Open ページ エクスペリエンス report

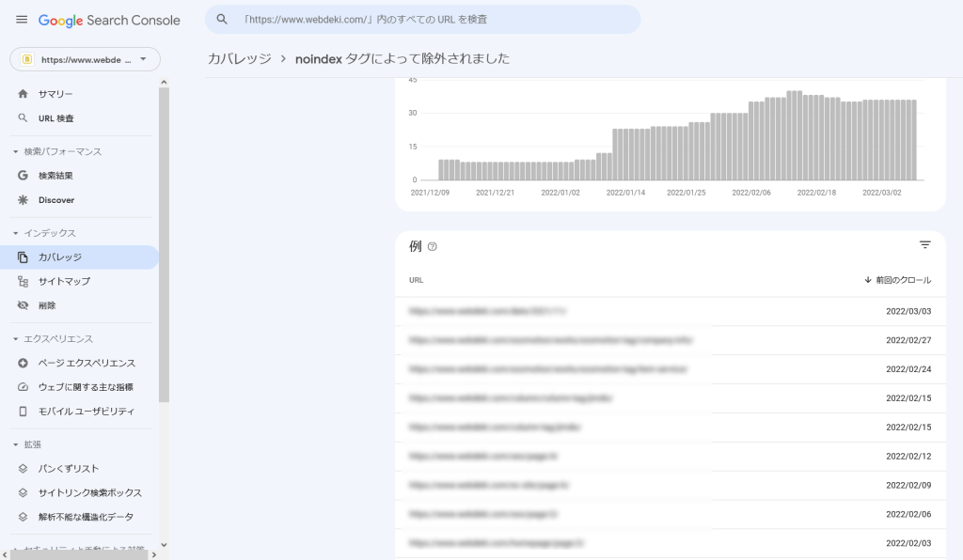[87, 363]
